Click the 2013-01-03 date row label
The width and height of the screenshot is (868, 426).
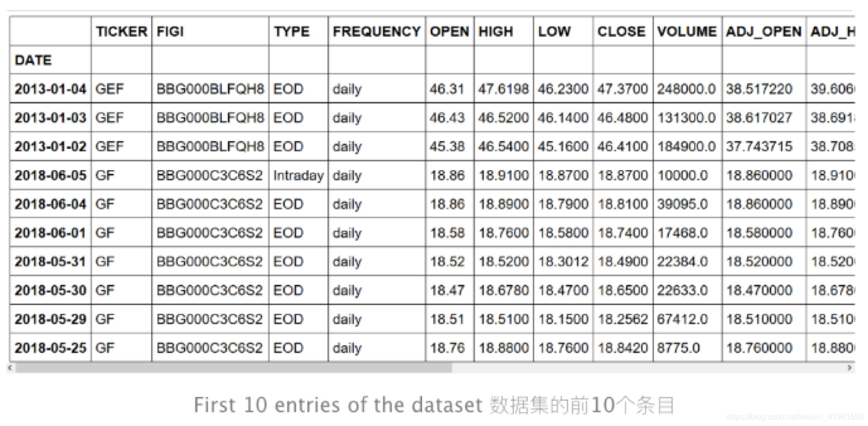coord(50,118)
